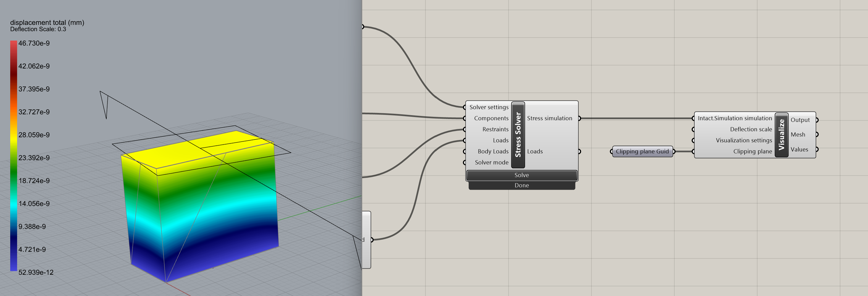Click the Body Loads input grip
The width and height of the screenshot is (868, 296).
click(464, 151)
